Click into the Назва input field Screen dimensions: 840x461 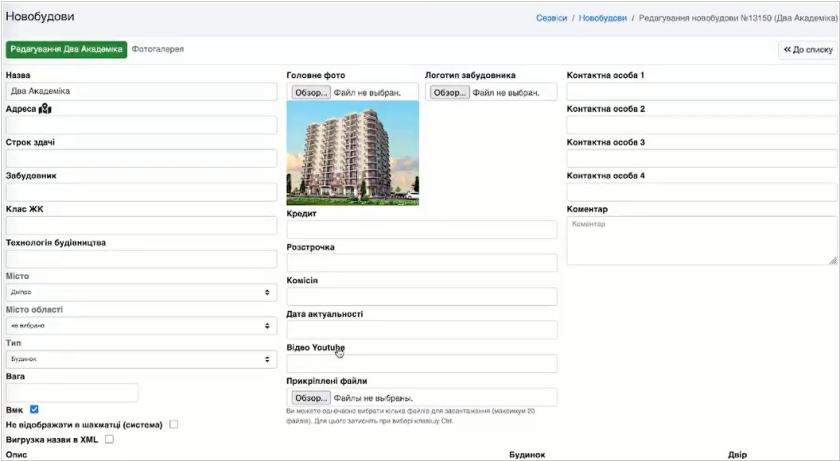(141, 91)
